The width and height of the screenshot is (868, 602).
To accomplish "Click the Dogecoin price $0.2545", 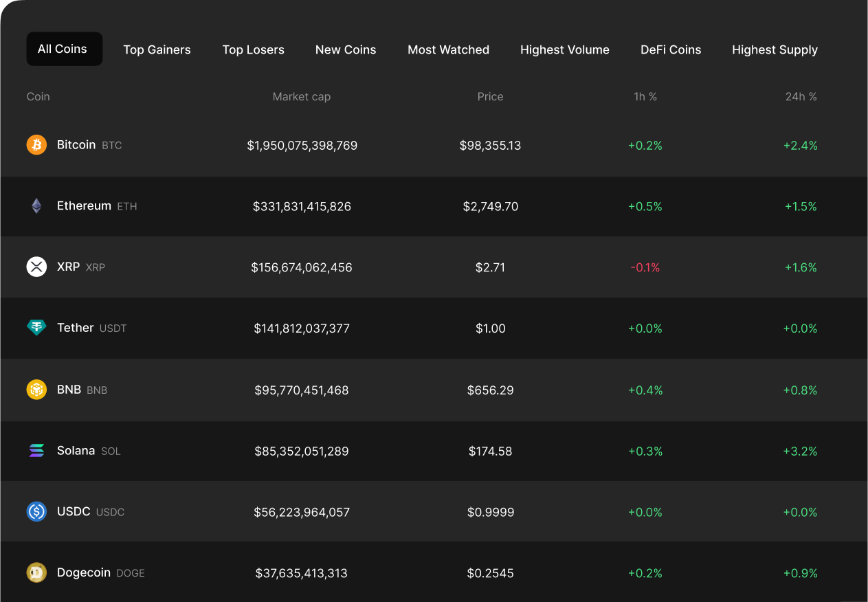I will pos(491,573).
